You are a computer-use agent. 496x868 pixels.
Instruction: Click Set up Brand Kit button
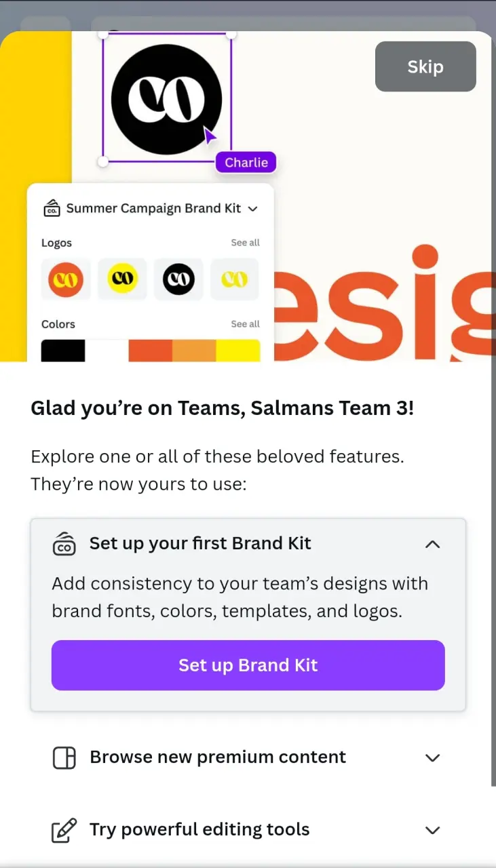248,665
